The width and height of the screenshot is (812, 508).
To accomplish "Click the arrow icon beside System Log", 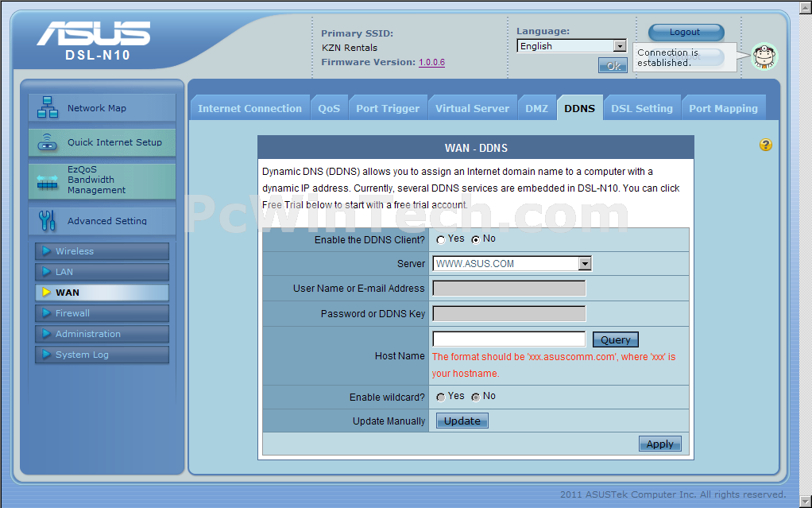I will tap(46, 355).
